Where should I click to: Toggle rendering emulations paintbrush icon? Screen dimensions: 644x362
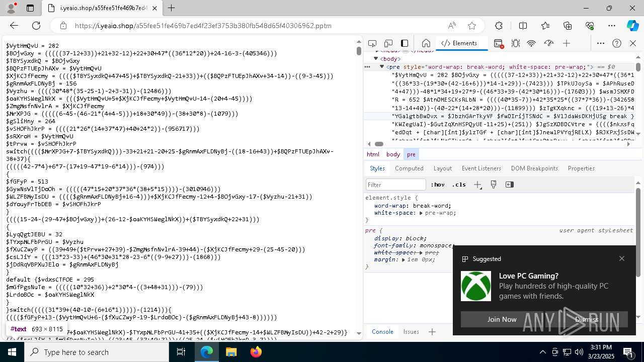tap(494, 185)
